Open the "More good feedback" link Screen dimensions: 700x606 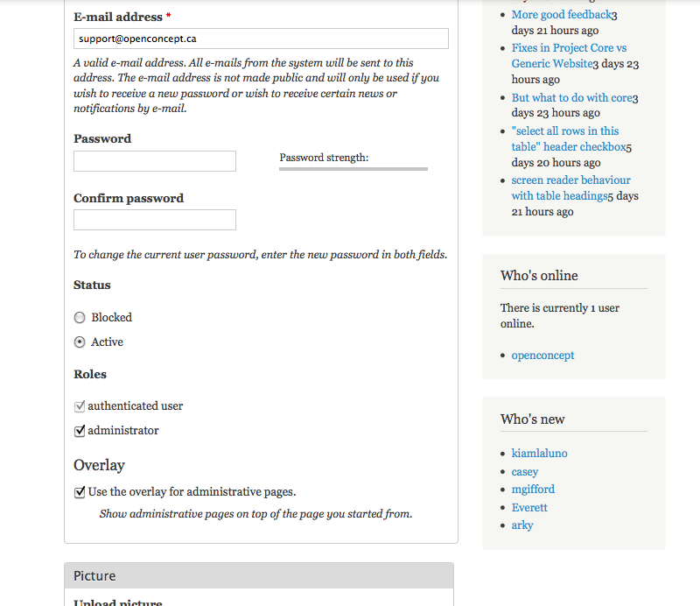pyautogui.click(x=561, y=15)
